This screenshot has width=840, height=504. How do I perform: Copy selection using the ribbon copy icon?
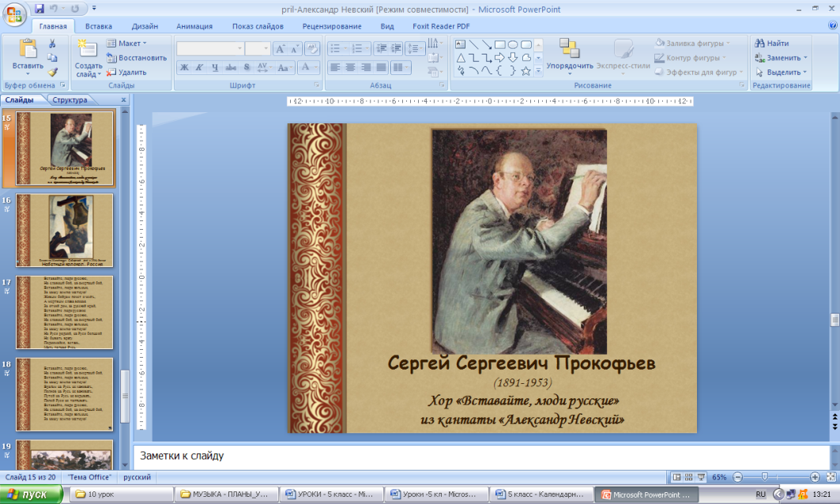pos(52,58)
